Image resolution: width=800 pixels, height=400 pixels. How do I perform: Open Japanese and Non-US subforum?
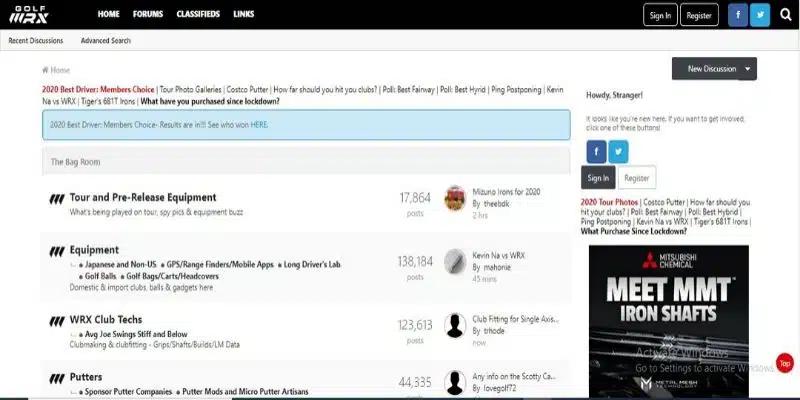[120, 265]
